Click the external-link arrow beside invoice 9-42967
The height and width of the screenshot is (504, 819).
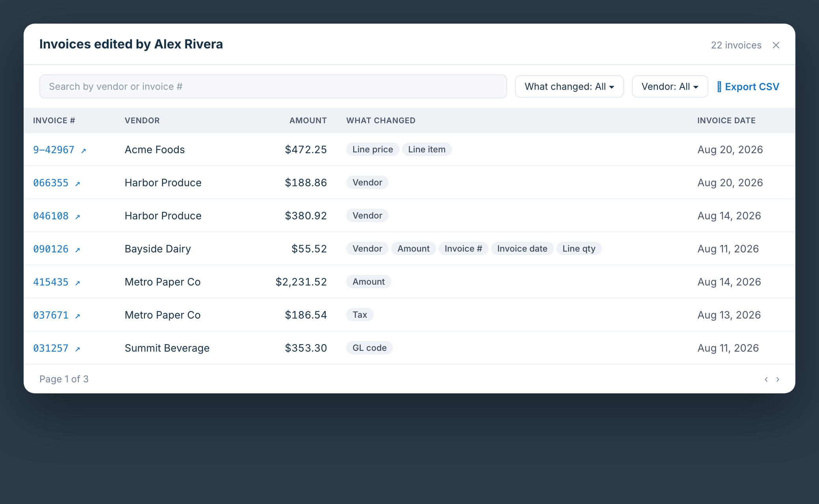click(x=83, y=150)
